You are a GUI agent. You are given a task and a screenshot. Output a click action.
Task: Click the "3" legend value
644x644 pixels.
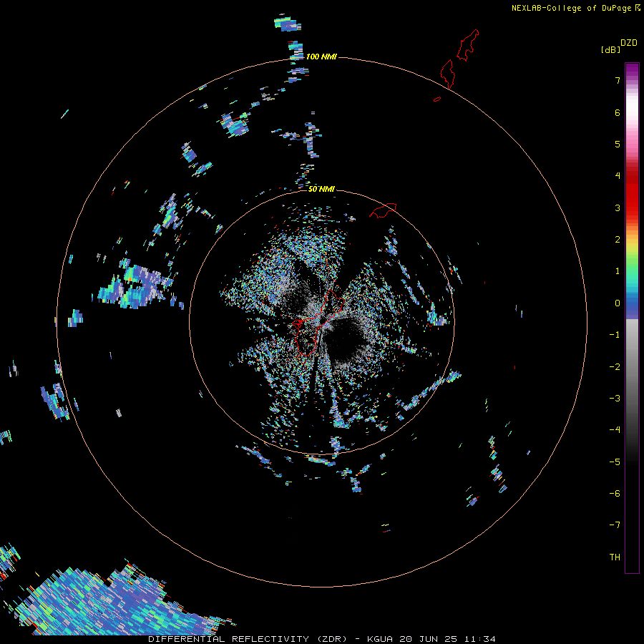618,208
